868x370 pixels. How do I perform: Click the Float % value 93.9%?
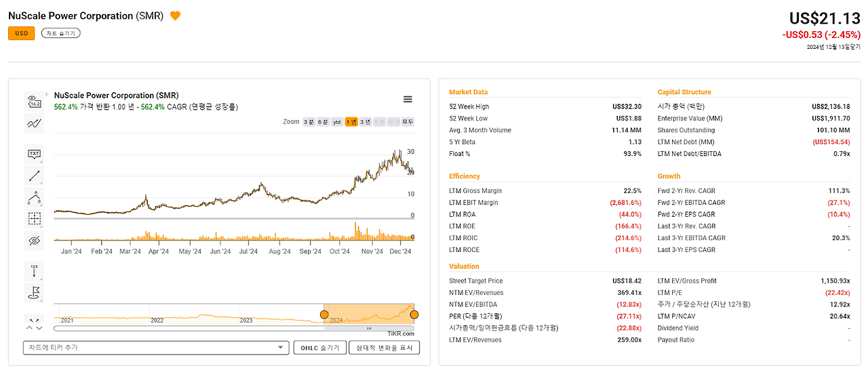(632, 154)
